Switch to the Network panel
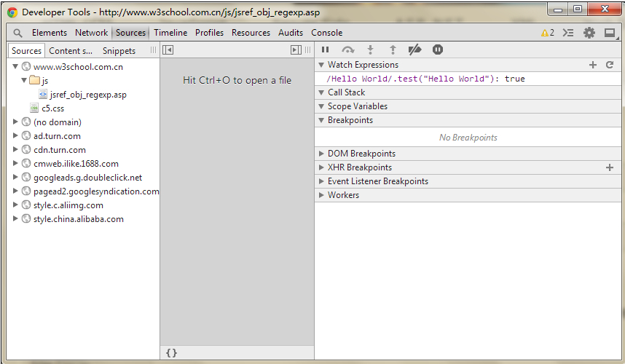This screenshot has width=625, height=364. click(91, 33)
